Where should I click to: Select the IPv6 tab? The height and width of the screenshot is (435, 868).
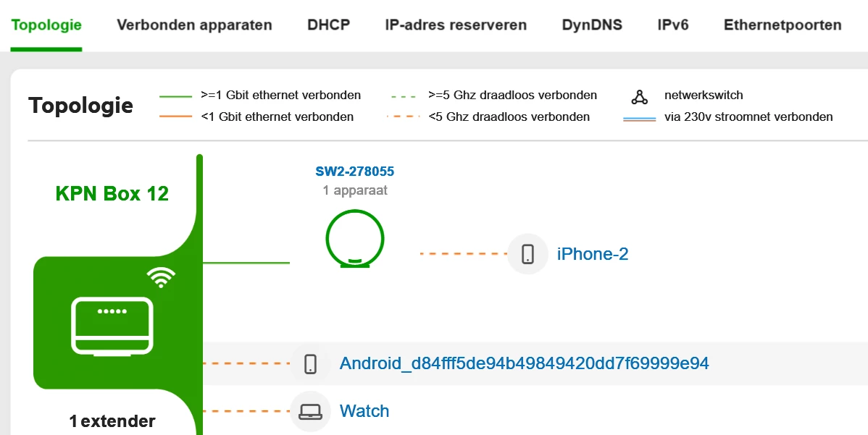673,25
